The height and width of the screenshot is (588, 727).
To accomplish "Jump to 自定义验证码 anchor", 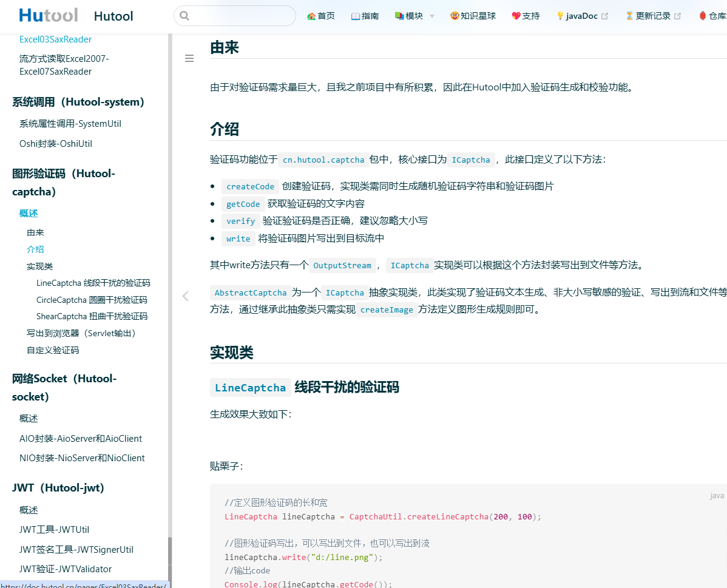I will coord(53,351).
